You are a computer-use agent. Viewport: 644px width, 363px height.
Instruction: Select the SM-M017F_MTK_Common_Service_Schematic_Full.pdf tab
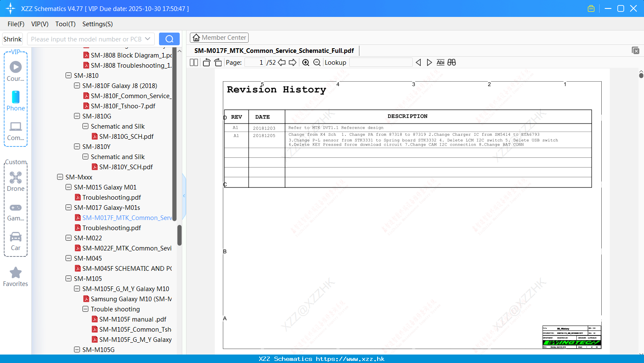click(274, 51)
